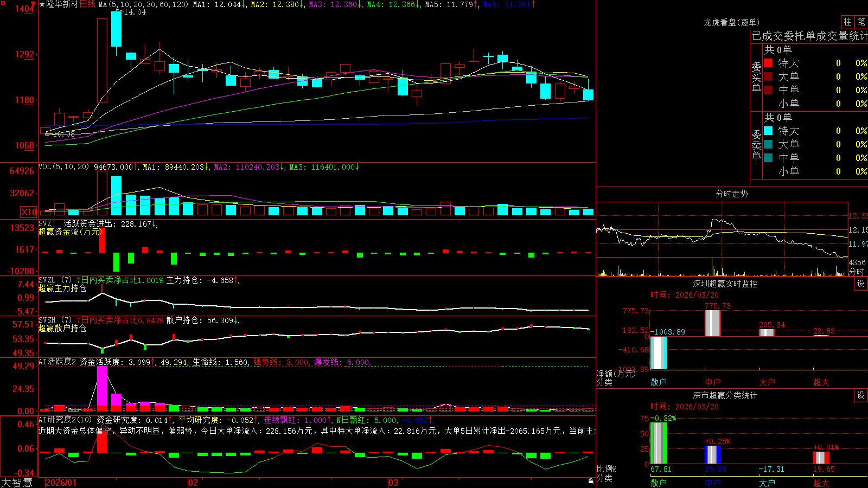Select 大户 category in 深市超赢分类统计 chart
The width and height of the screenshot is (868, 488).
767,483
